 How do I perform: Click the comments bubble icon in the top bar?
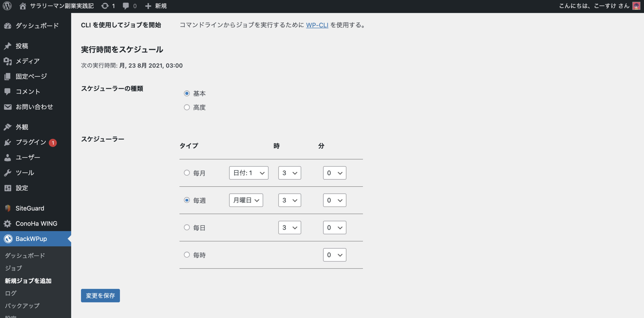126,6
